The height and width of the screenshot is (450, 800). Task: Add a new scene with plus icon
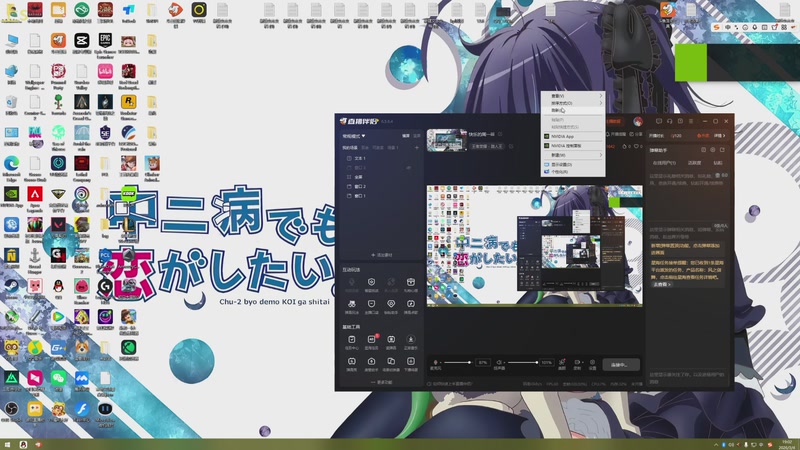pos(417,147)
